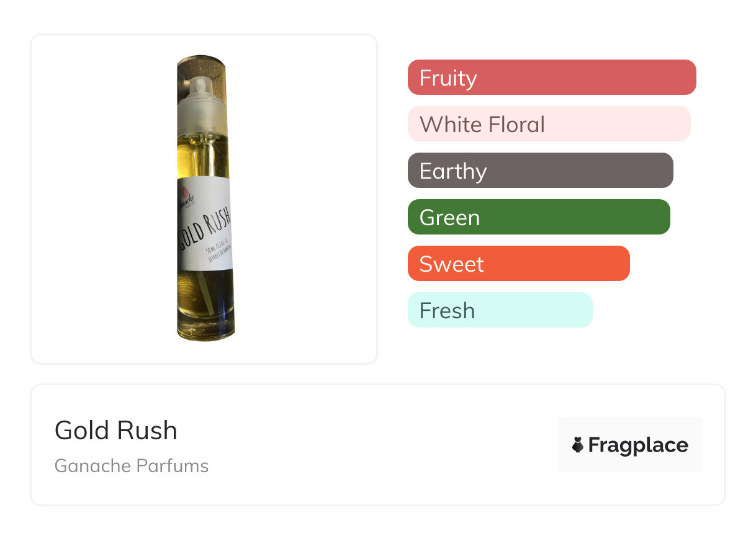Choose the Earthy accord bar
756x536 pixels.
[x=541, y=171]
